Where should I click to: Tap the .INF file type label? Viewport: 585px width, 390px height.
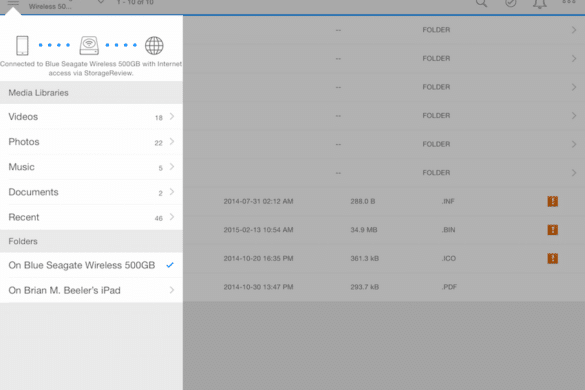(448, 202)
